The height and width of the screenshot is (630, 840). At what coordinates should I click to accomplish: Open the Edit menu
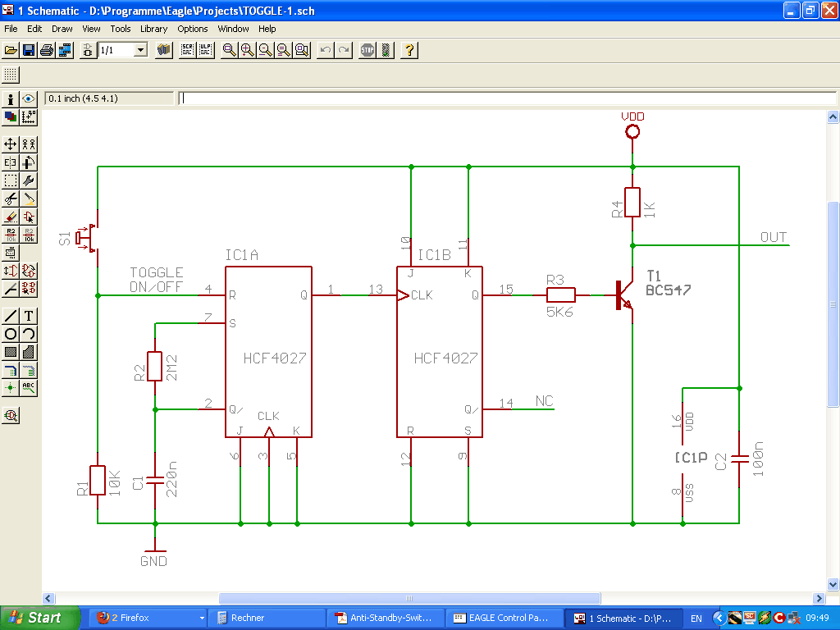[34, 29]
